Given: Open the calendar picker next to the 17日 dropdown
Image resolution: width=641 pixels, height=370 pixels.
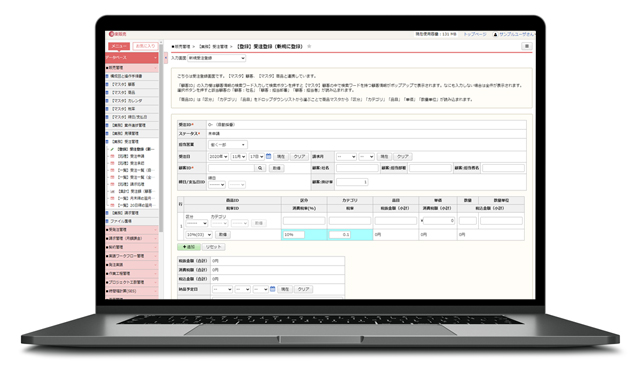Looking at the screenshot, I should click(269, 156).
